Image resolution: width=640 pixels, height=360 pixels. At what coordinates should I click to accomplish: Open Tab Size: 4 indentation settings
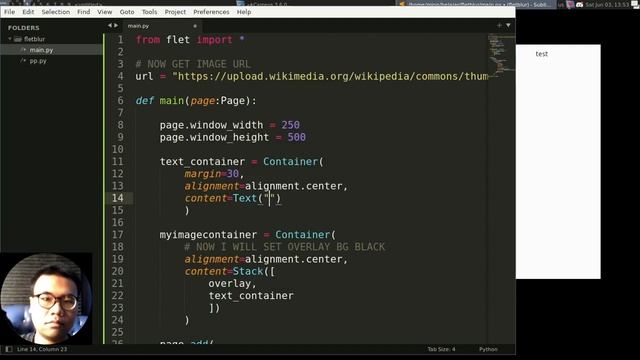pos(441,349)
